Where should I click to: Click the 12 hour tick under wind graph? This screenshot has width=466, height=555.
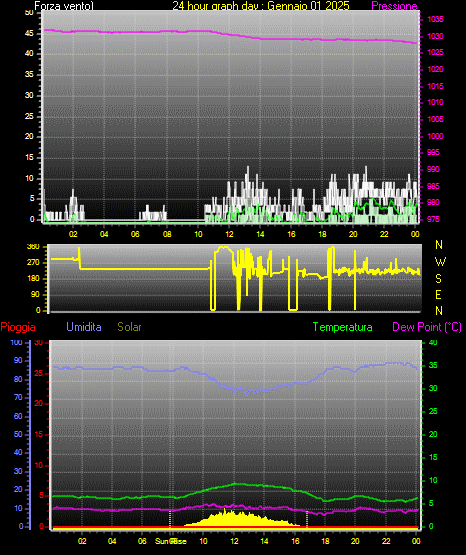[x=229, y=234]
